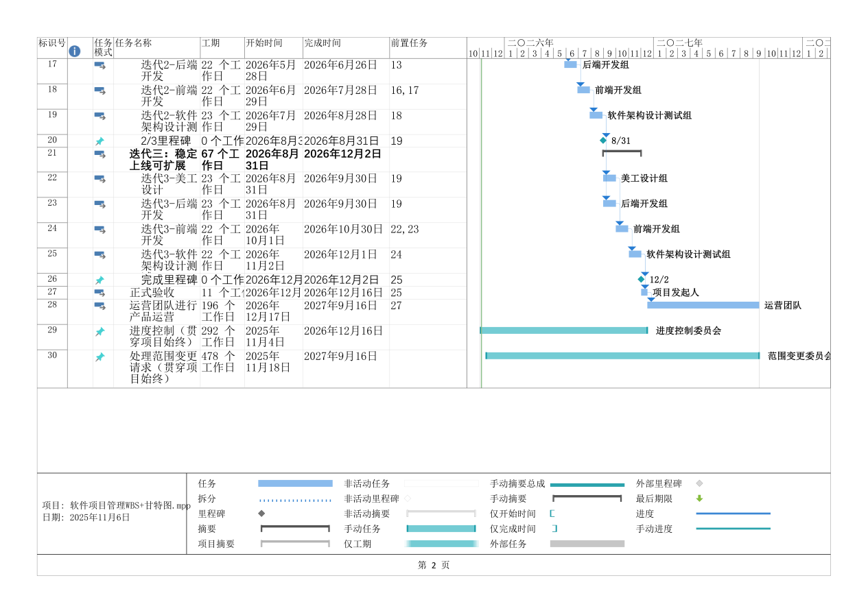This screenshot has width=868, height=613.
Task: Click the blue 进度 line sample in the legend
Action: 734,514
